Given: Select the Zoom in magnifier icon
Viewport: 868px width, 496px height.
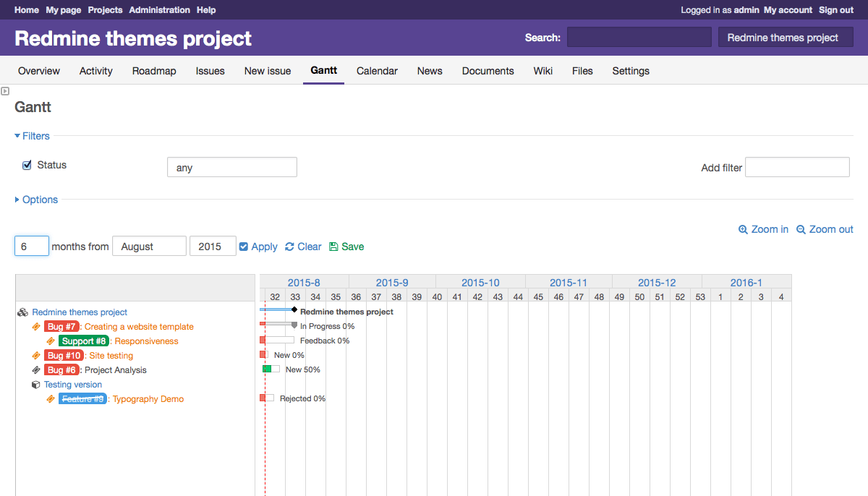Looking at the screenshot, I should 743,229.
